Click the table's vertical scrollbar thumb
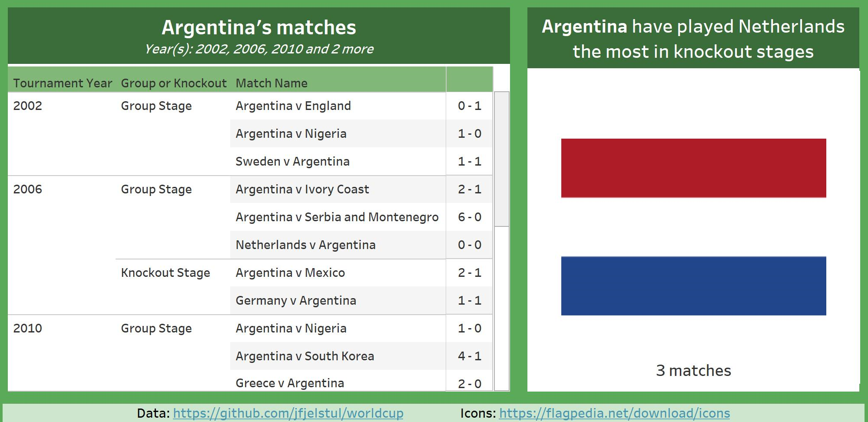The height and width of the screenshot is (422, 868). point(502,159)
